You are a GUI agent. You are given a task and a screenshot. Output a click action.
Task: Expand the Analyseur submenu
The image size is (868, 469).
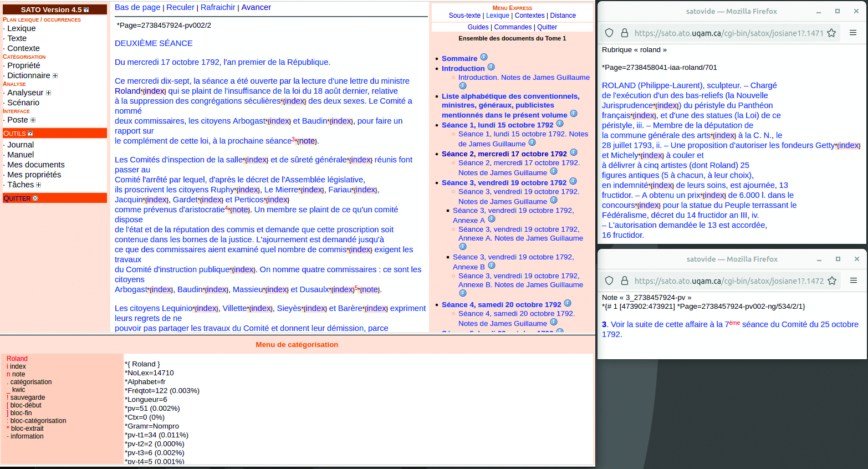(48, 93)
